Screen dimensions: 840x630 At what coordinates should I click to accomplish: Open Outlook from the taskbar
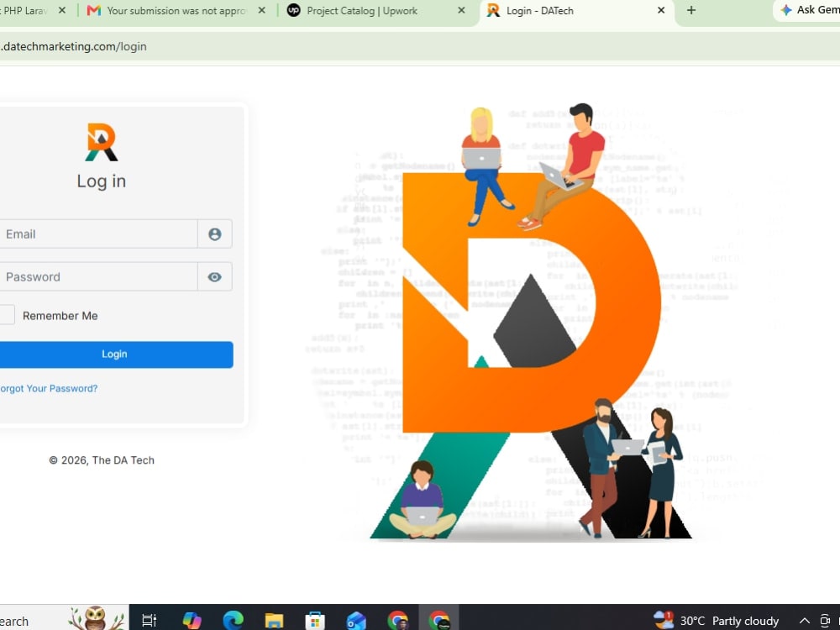356,621
